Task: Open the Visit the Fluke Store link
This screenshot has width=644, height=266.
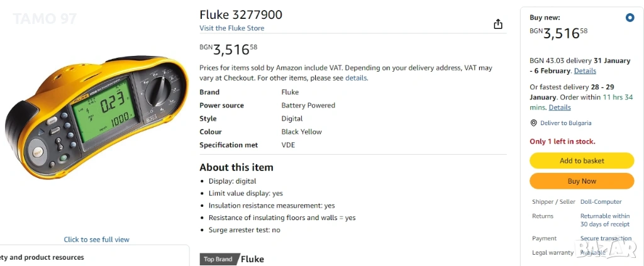Action: [232, 28]
